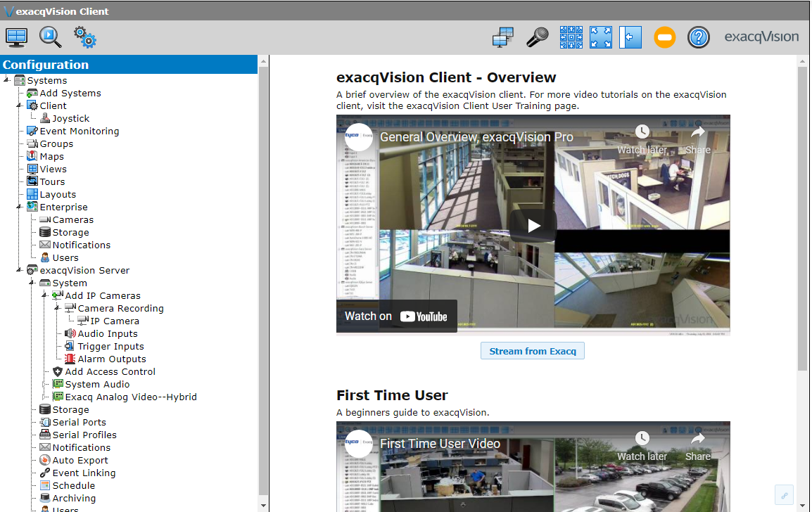
Task: Click the Event Monitoring icon
Action: coord(32,131)
